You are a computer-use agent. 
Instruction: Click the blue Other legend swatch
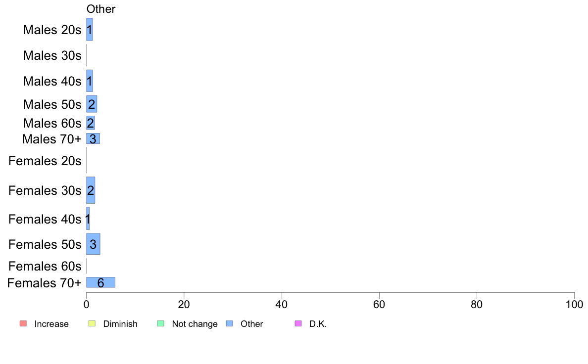[x=230, y=323]
